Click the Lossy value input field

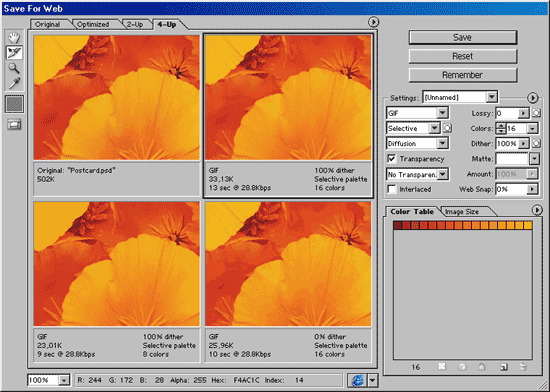pyautogui.click(x=507, y=113)
